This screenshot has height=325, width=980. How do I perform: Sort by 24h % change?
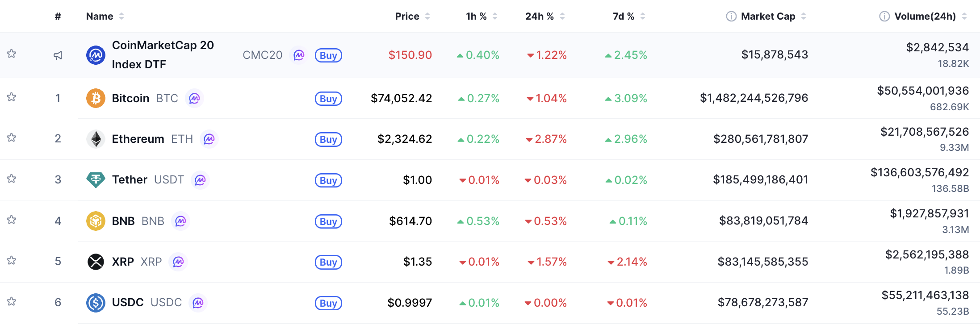coord(540,16)
